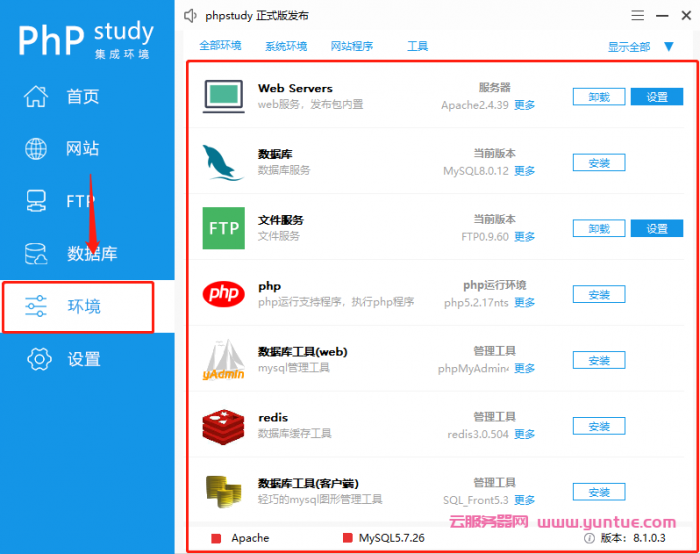Click the MySQL dolphin database icon

coord(224,162)
